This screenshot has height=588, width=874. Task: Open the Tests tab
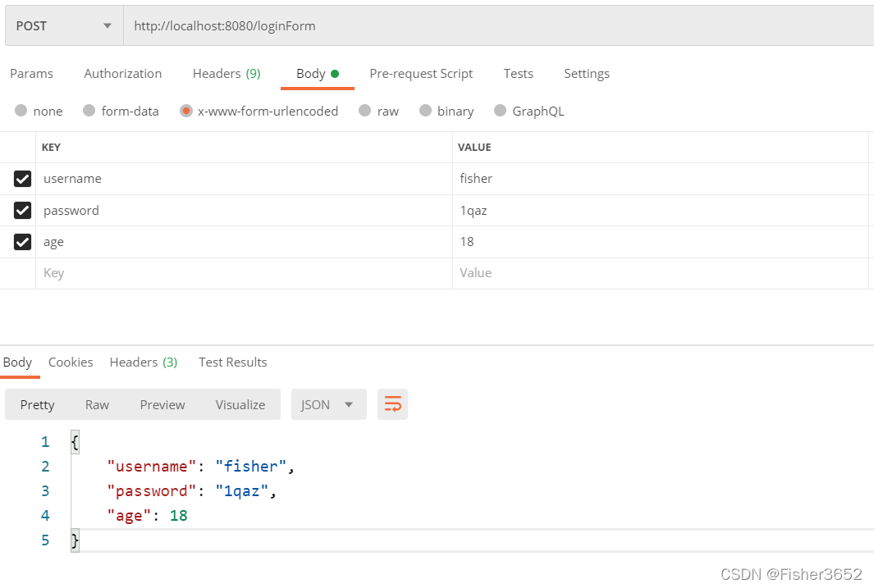pos(519,74)
